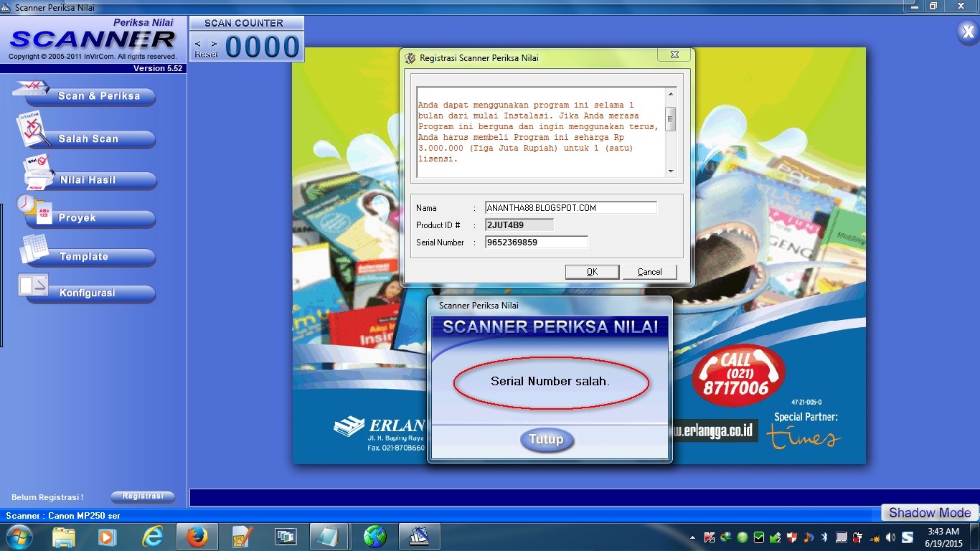Click the black-square checkmark tray icon

(759, 537)
